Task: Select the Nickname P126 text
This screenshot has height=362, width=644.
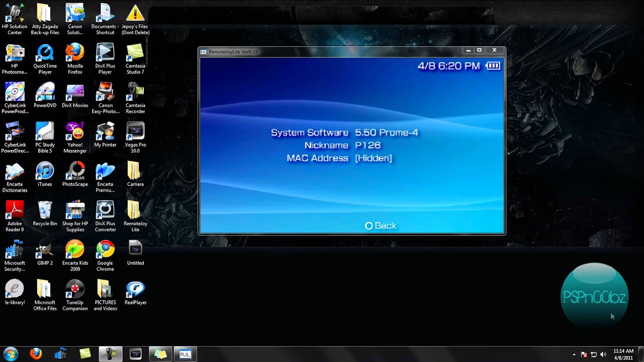Action: [x=342, y=145]
